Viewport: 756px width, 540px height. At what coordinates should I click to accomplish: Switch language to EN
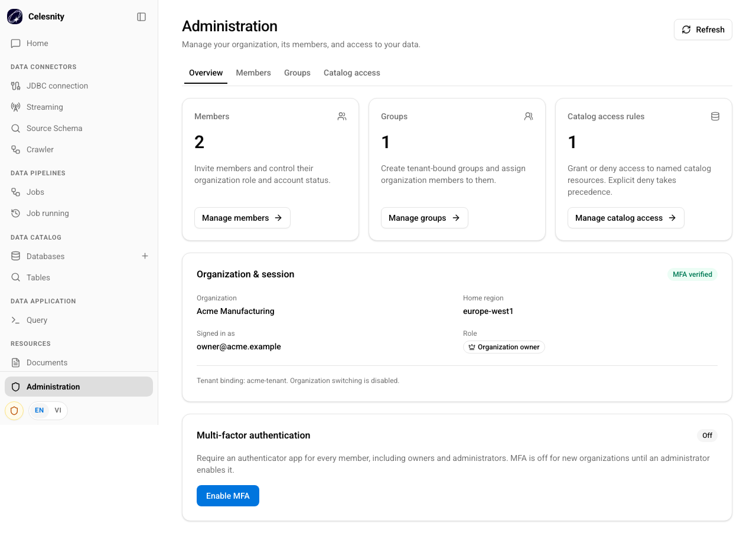pos(39,410)
